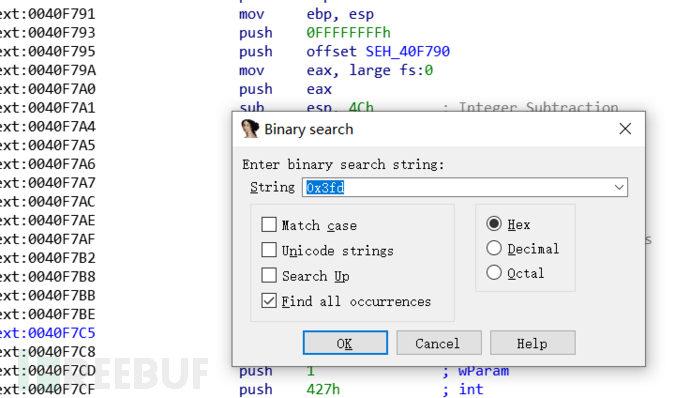Open Help for binary search
This screenshot has height=398, width=690.
pyautogui.click(x=532, y=343)
